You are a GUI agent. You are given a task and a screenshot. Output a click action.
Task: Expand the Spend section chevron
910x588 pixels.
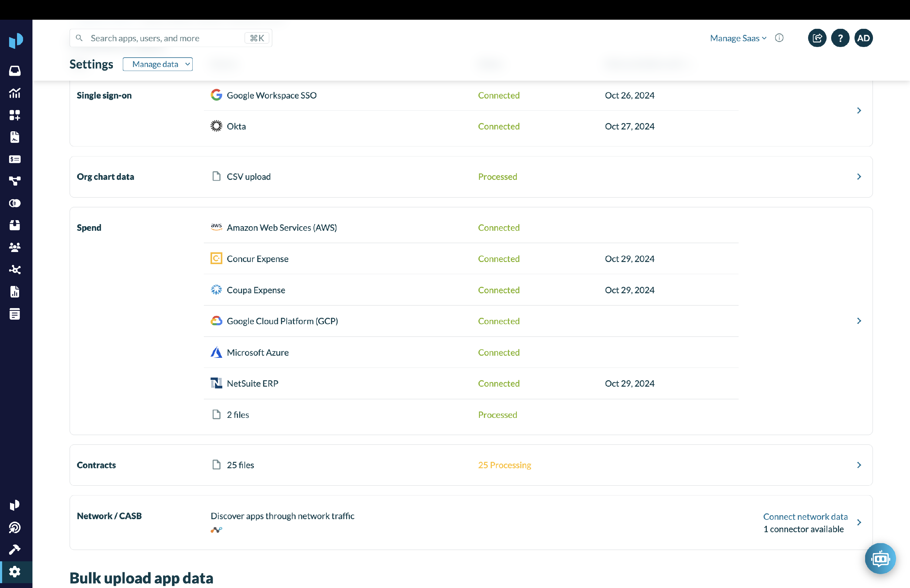click(859, 321)
